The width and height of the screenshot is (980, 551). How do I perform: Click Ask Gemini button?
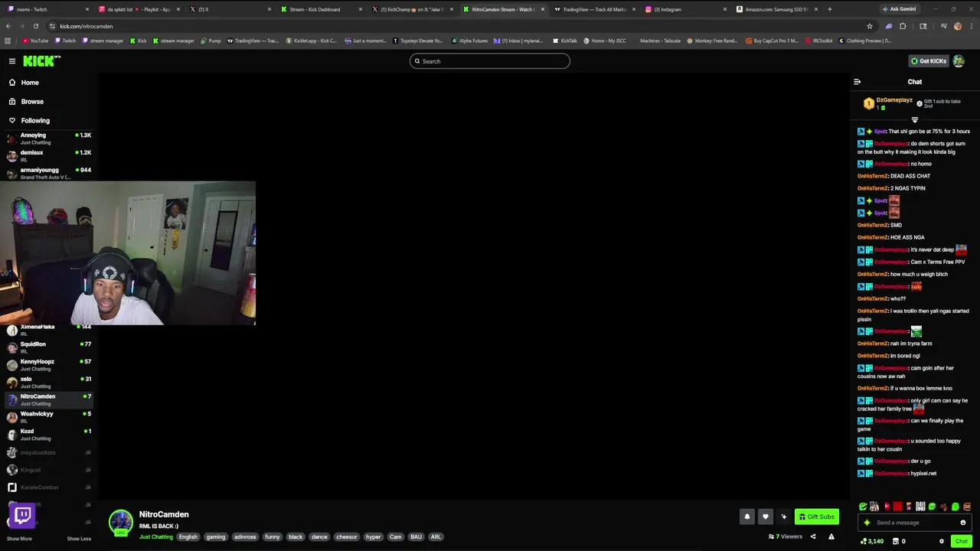899,9
